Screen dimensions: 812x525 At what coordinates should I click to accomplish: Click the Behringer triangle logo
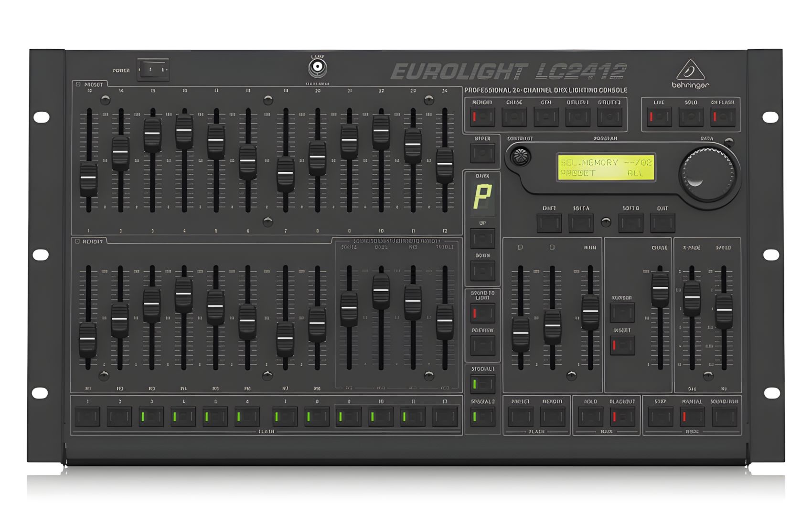pos(690,71)
